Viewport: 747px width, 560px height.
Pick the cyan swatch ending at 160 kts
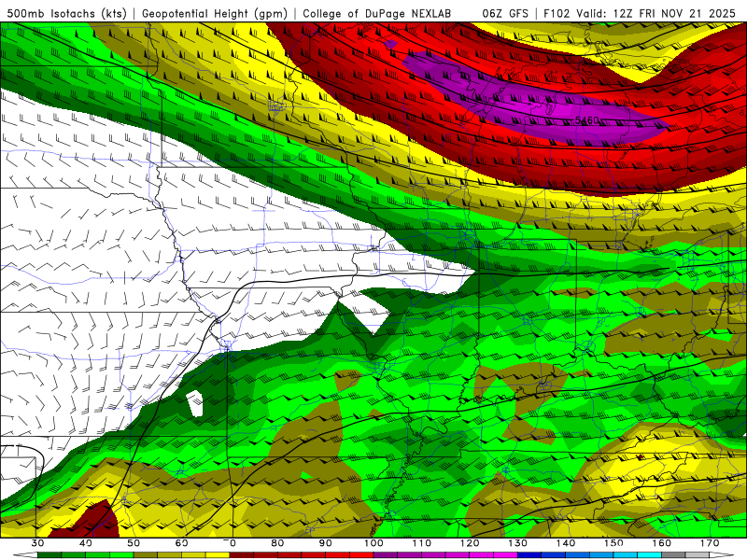[649, 554]
